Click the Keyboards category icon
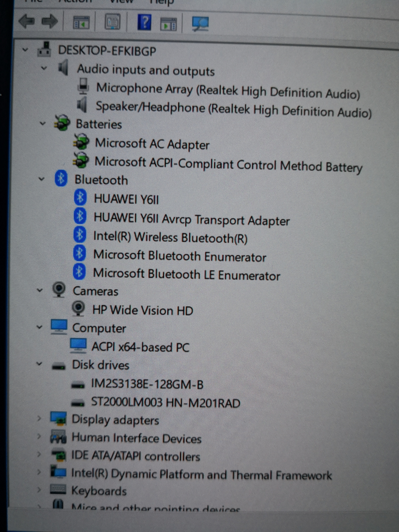Viewport: 399px width, 532px height. (x=58, y=490)
